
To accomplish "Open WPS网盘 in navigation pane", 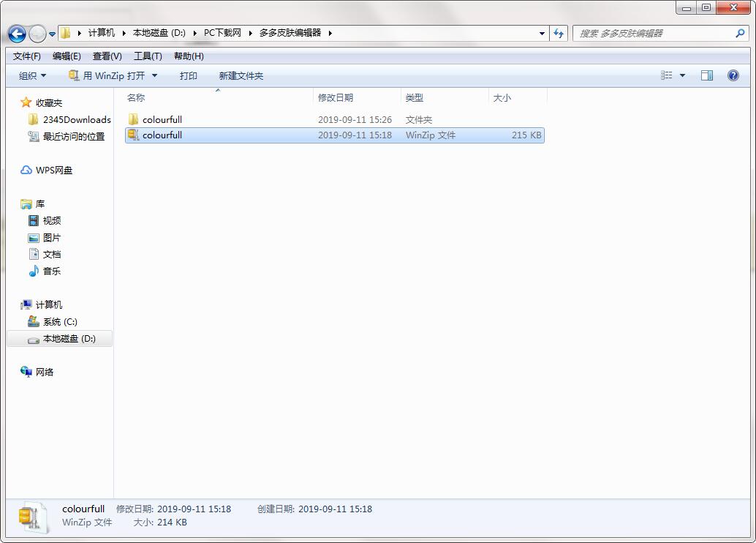I will coord(54,171).
